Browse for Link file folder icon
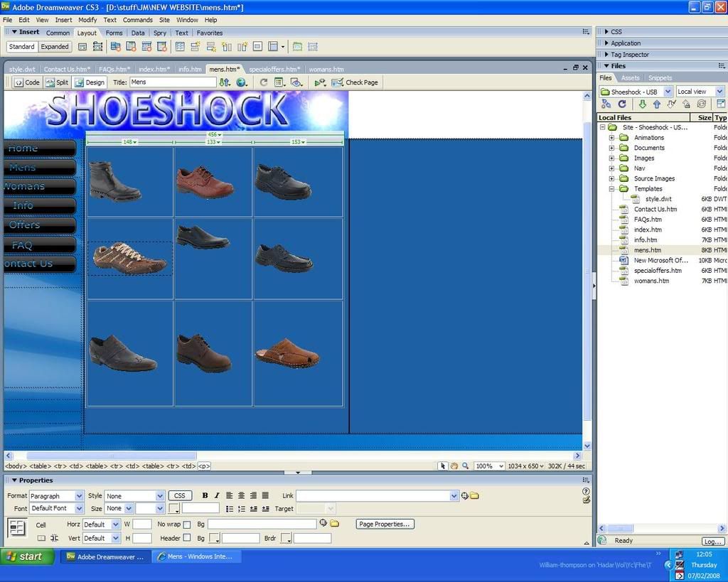 474,496
